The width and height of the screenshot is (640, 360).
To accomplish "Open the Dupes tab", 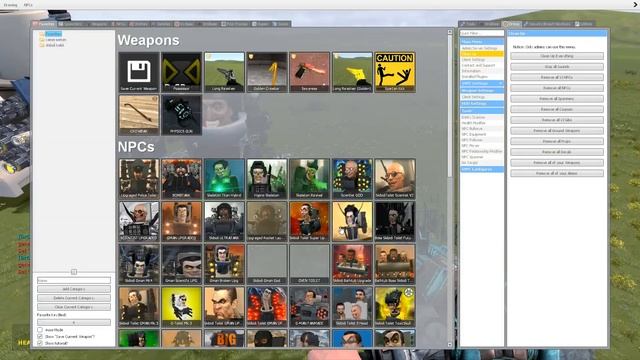I will [260, 24].
